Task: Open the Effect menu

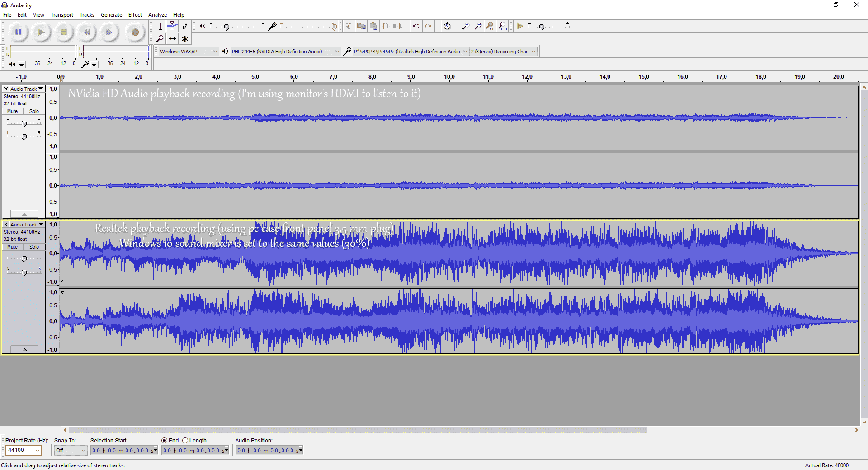Action: (x=135, y=15)
